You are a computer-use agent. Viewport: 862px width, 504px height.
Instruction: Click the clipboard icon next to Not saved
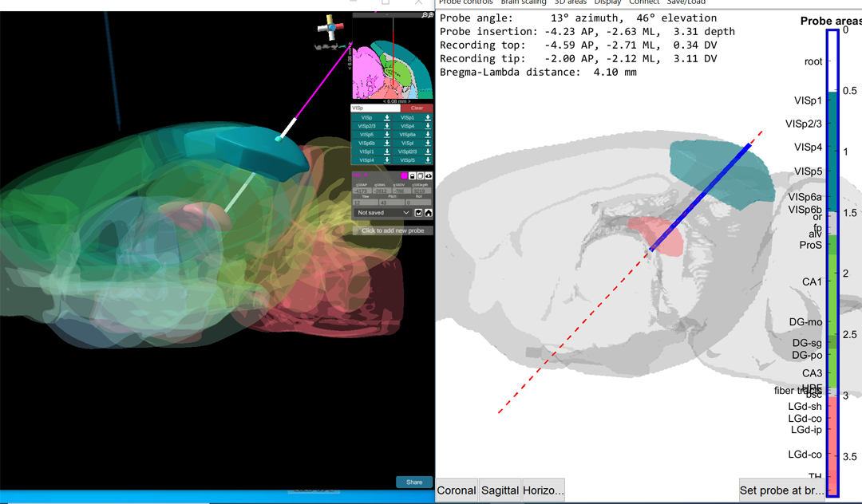[419, 213]
